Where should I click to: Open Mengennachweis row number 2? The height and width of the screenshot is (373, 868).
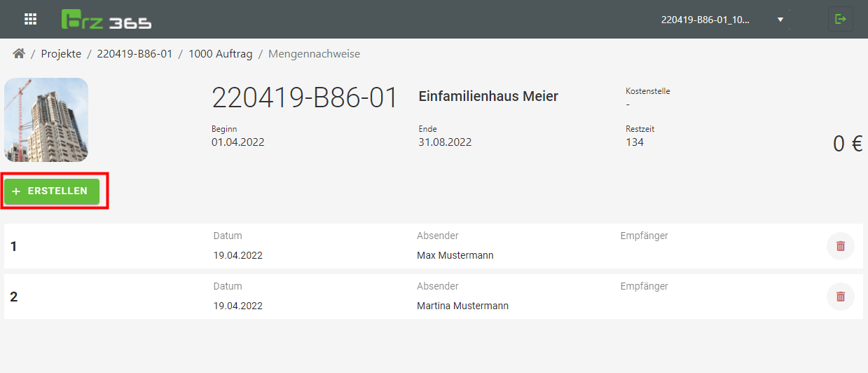13,297
